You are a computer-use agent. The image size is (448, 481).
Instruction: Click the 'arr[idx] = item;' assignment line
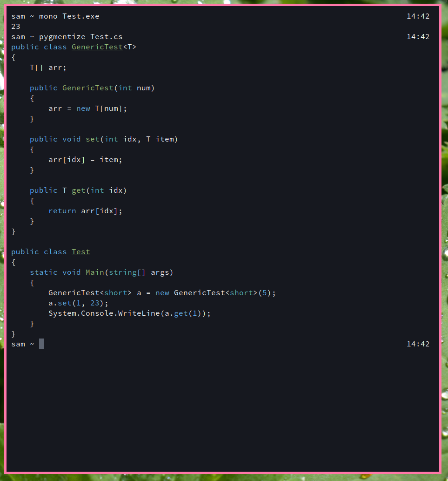point(85,160)
